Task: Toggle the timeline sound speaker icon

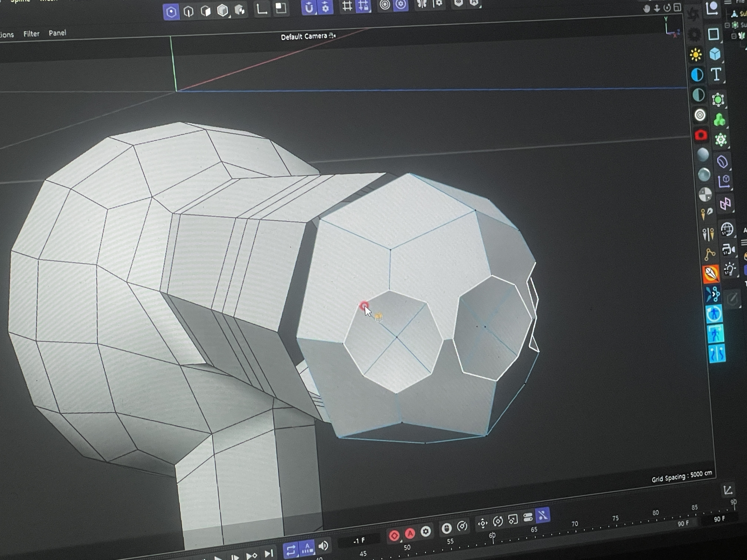Action: 323,546
